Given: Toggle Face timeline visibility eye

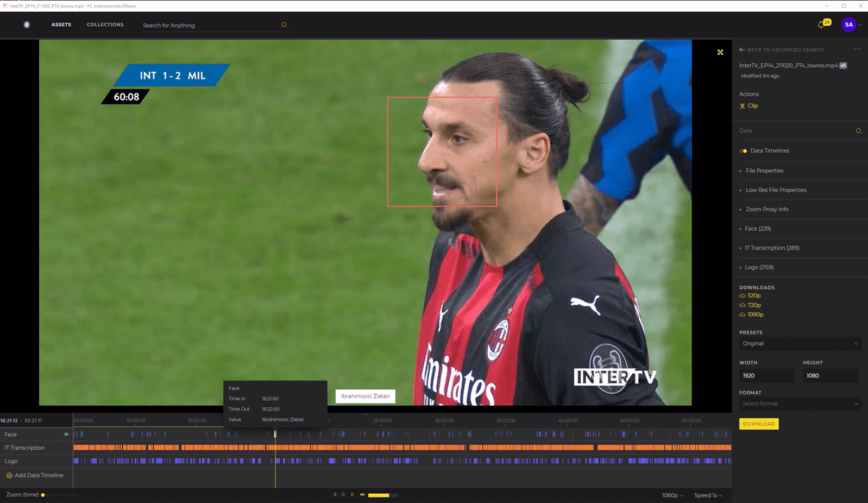Looking at the screenshot, I should 66,435.
